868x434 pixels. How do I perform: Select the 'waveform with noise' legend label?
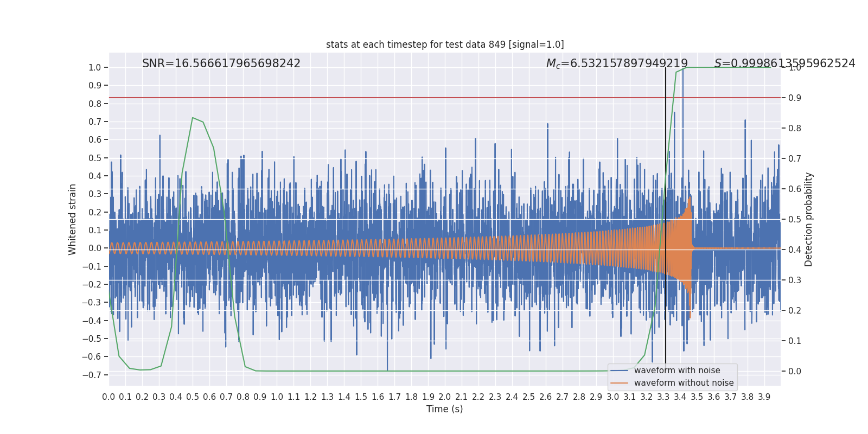click(x=677, y=371)
